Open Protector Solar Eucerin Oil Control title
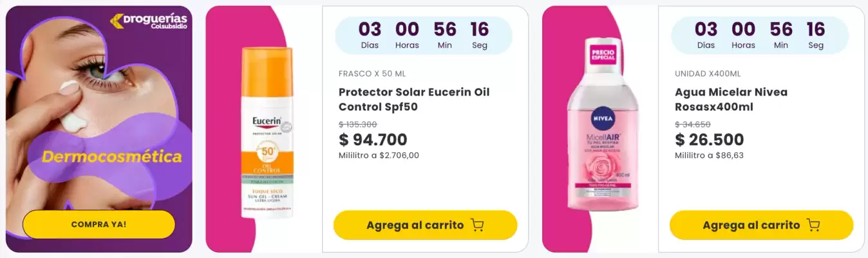The width and height of the screenshot is (868, 258). click(x=414, y=99)
